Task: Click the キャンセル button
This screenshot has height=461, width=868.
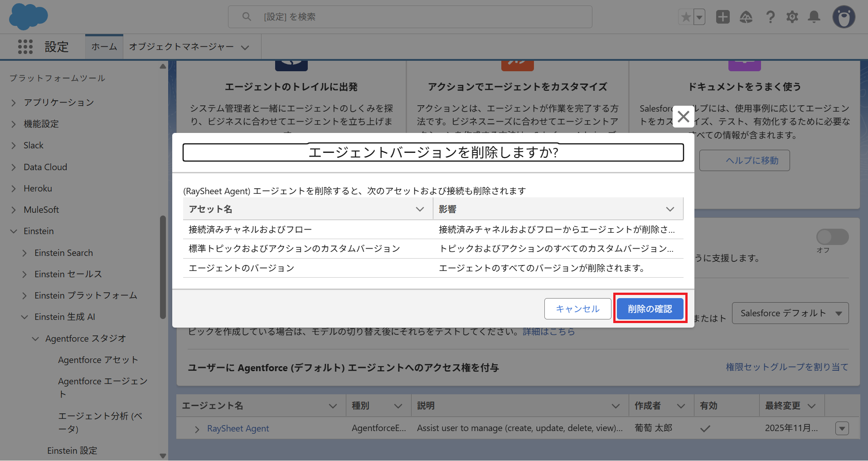Action: [x=577, y=309]
